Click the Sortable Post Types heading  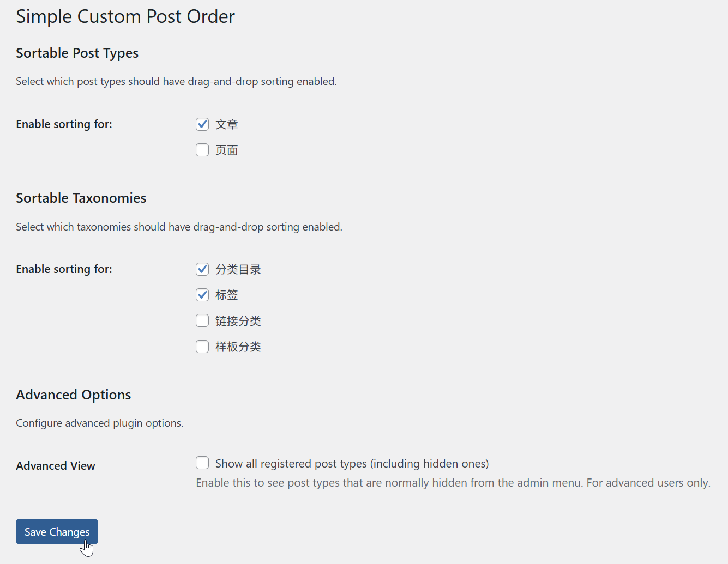(77, 53)
